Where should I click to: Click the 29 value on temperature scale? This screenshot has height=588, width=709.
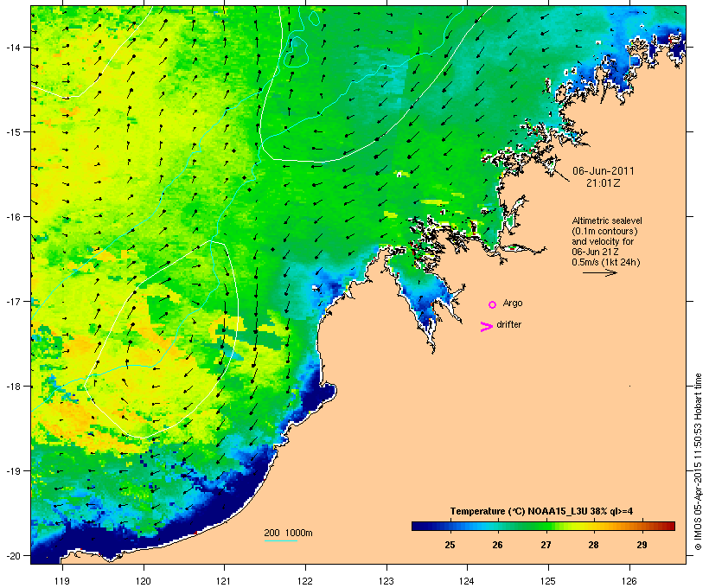(642, 545)
